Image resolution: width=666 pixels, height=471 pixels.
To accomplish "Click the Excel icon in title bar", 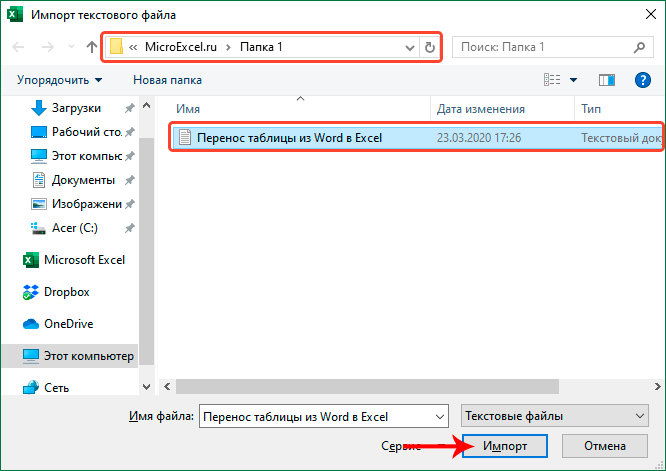I will [x=15, y=15].
